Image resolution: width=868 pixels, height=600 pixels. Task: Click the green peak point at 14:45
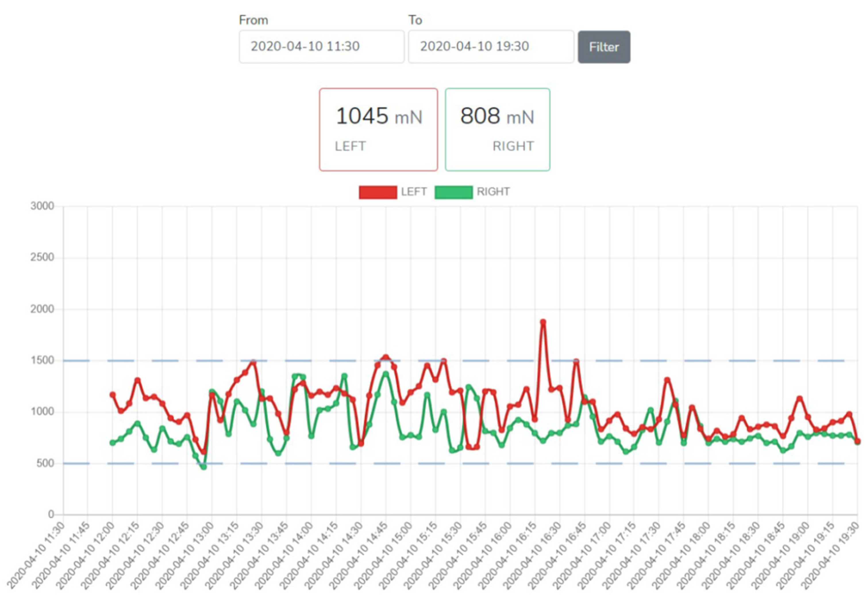tap(386, 374)
